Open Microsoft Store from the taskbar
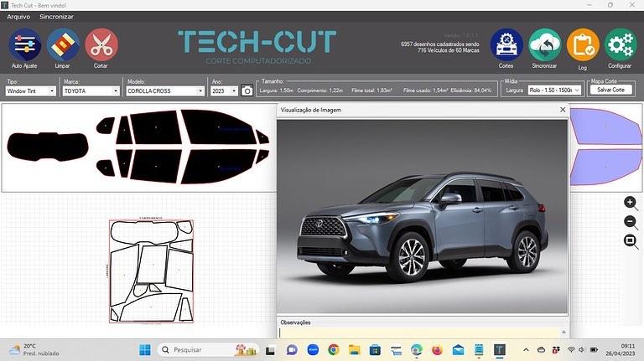The height and width of the screenshot is (361, 644). [375, 350]
